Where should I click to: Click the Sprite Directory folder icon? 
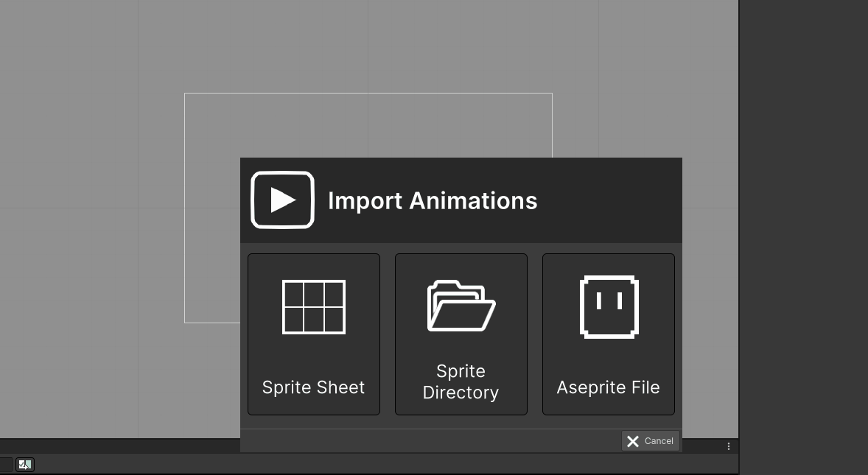(x=461, y=306)
